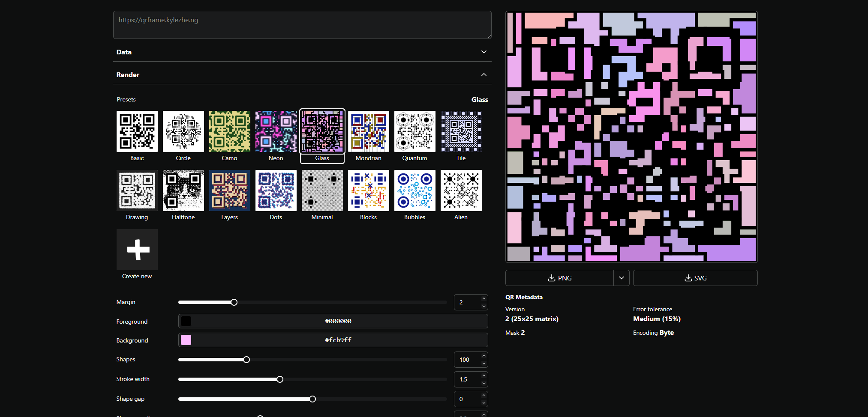Click the Encoding Byte metadata text
This screenshot has width=868, height=417.
tap(653, 333)
